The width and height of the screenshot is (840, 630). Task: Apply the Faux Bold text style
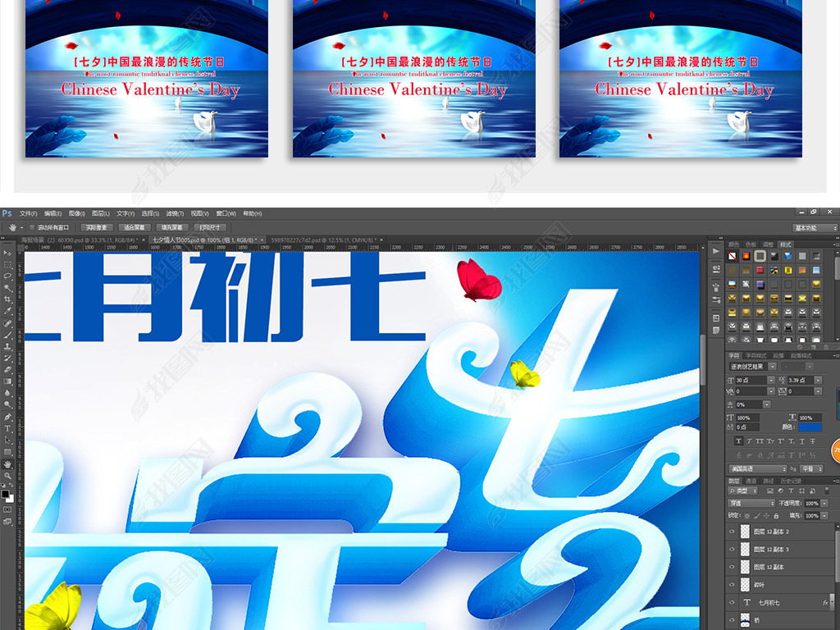pyautogui.click(x=738, y=441)
